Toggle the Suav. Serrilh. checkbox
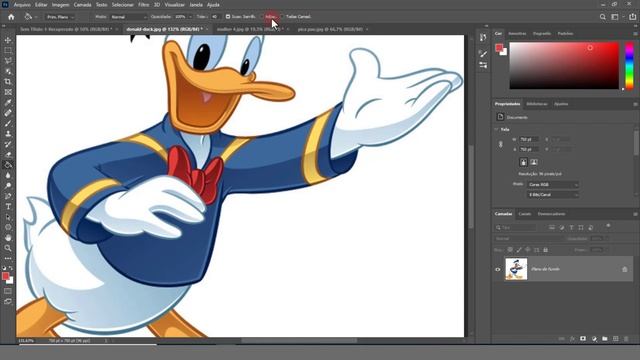Image resolution: width=640 pixels, height=360 pixels. (x=228, y=17)
